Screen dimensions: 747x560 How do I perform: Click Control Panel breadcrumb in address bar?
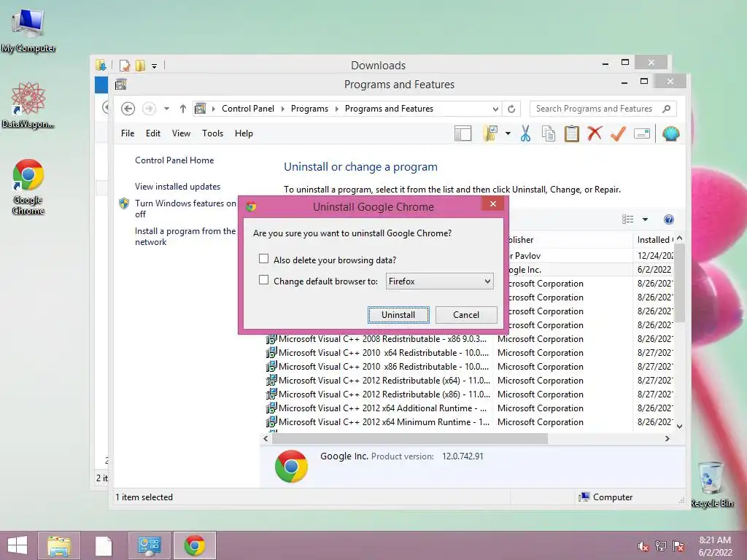coord(248,109)
